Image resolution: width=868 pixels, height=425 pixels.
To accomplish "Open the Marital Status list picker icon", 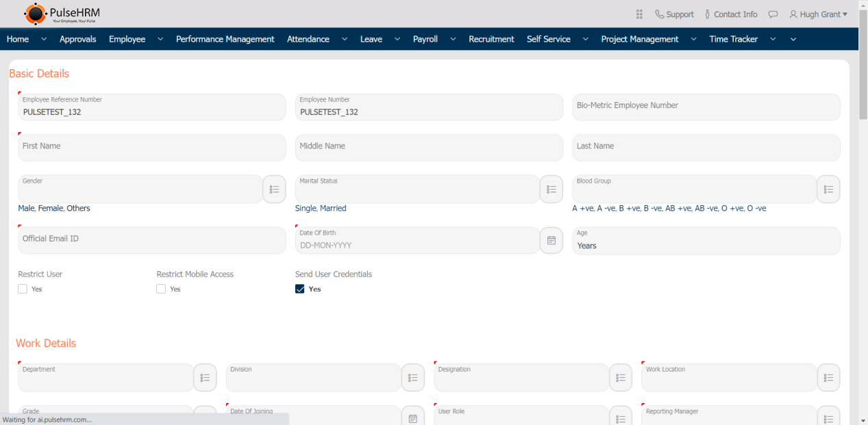I will (x=551, y=190).
